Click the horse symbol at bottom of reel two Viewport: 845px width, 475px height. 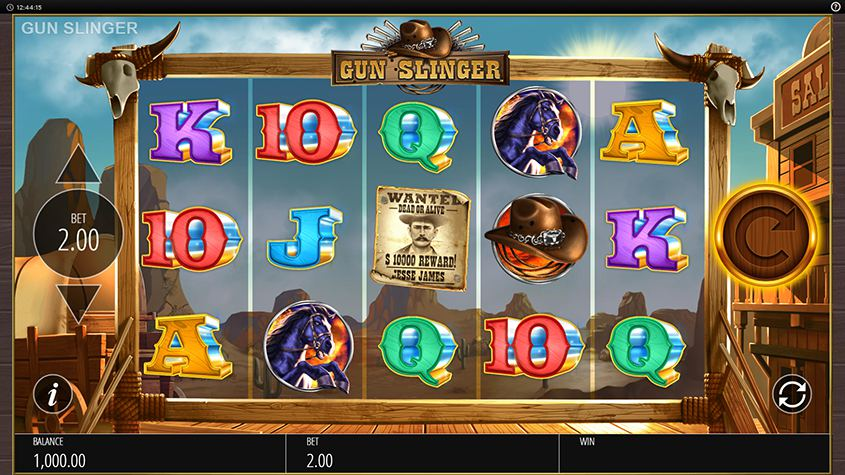click(309, 346)
